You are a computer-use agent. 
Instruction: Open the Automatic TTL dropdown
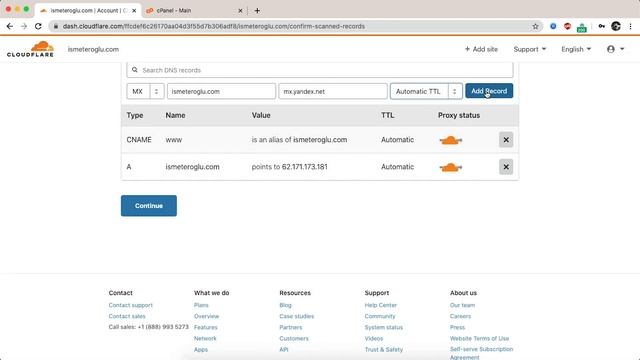(x=426, y=91)
